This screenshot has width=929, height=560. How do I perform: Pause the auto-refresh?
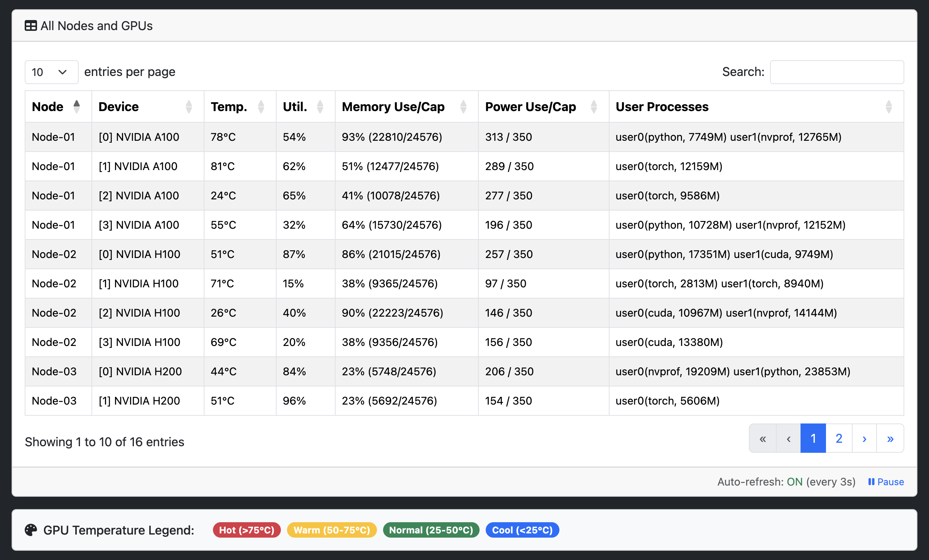coord(886,482)
